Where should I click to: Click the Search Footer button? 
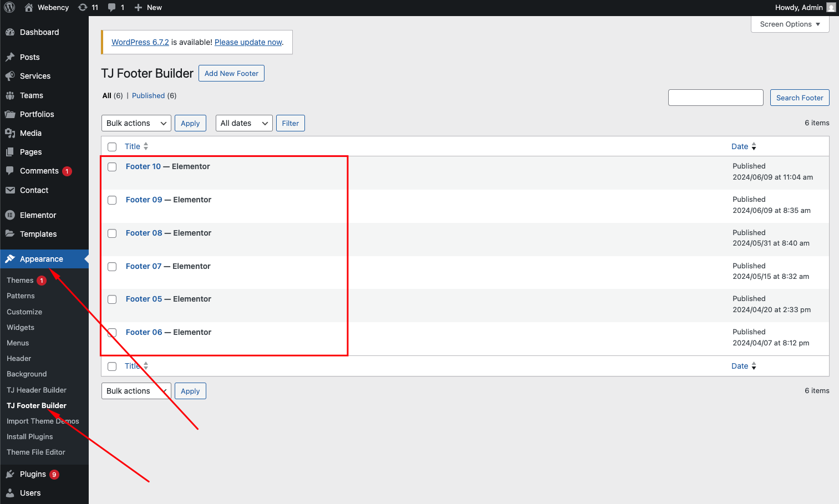tap(800, 98)
